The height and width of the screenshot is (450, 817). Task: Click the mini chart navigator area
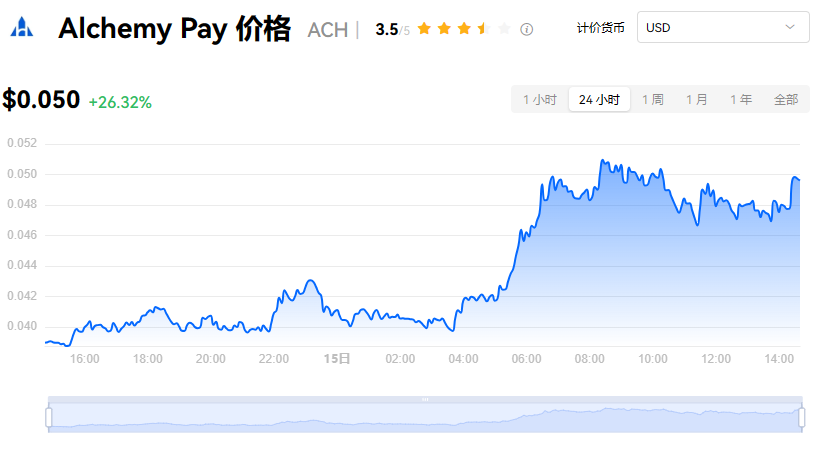[425, 417]
